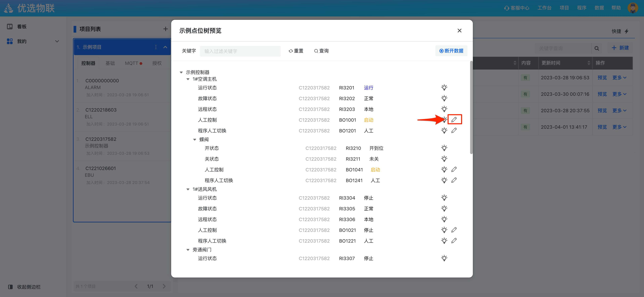The width and height of the screenshot is (644, 297).
Task: Click lightbulb icon for BO1201 程序人工切换
Action: pos(444,131)
